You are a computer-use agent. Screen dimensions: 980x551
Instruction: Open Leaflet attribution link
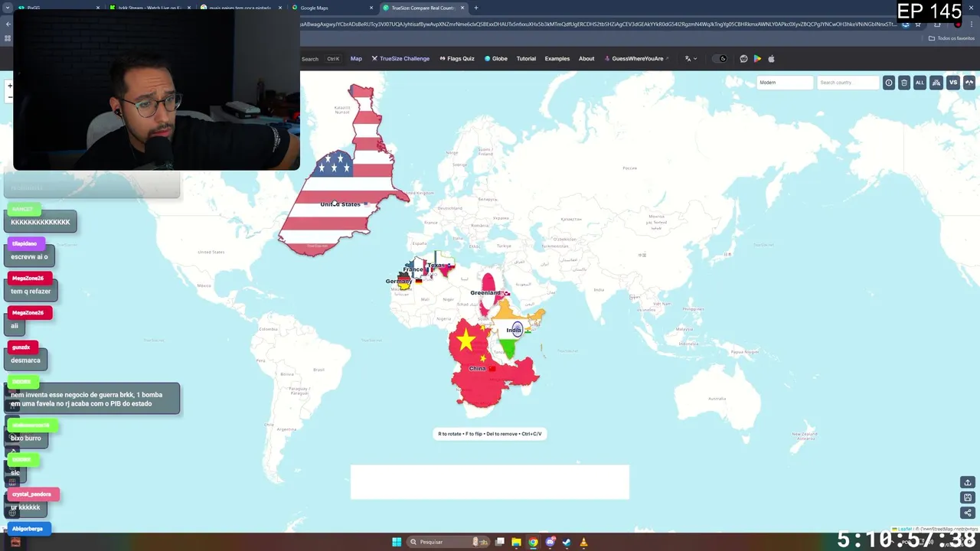[x=905, y=529]
